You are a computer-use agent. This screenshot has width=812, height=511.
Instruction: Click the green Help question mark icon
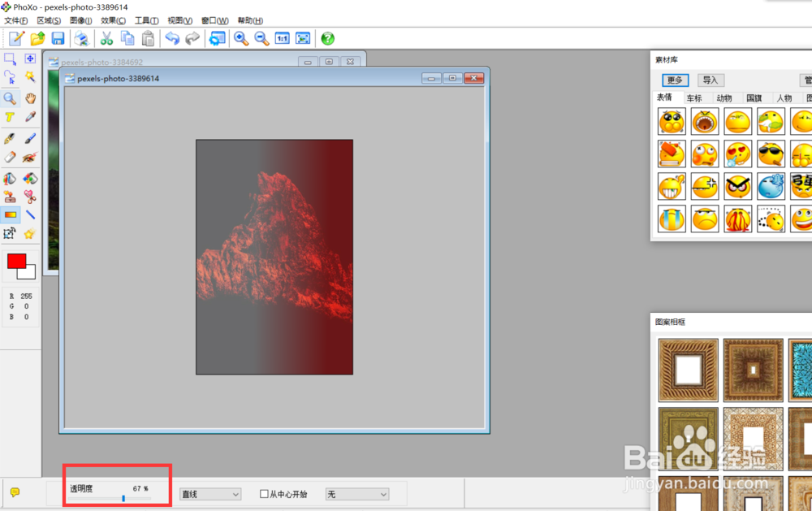pyautogui.click(x=328, y=38)
